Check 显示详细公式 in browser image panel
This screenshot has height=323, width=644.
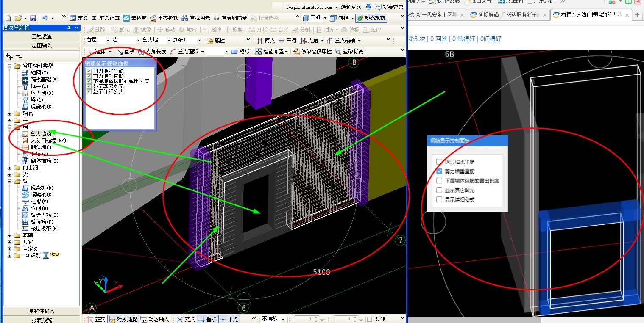pyautogui.click(x=439, y=199)
